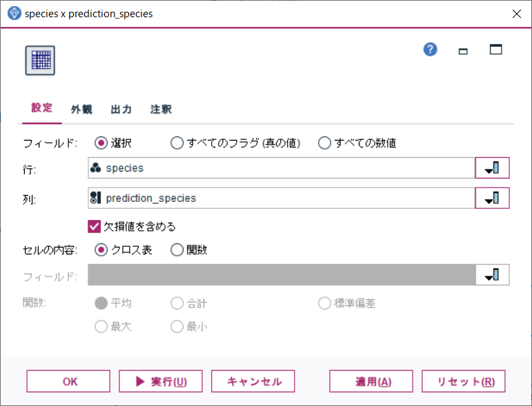This screenshot has width=532, height=406.
Task: Click the app icon in title bar
Action: [x=14, y=14]
